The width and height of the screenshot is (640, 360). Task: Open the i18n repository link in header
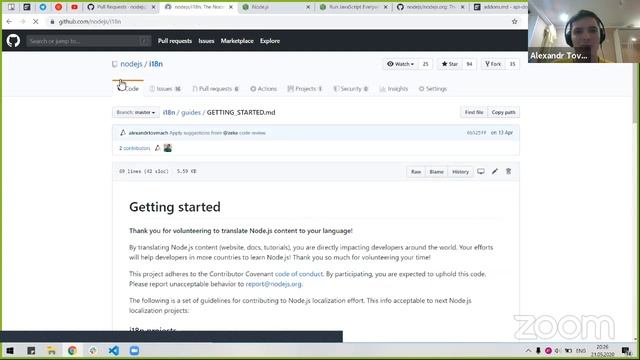point(156,64)
